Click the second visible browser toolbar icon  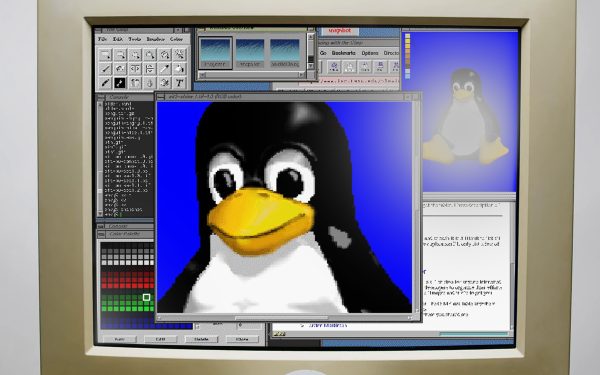[x=349, y=67]
